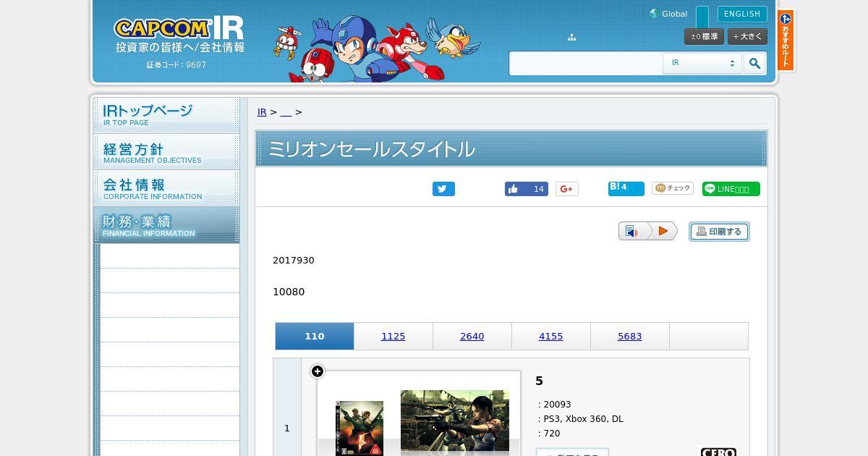Open the orange おすすめルート side tab
The width and height of the screenshot is (868, 456).
coord(786,40)
